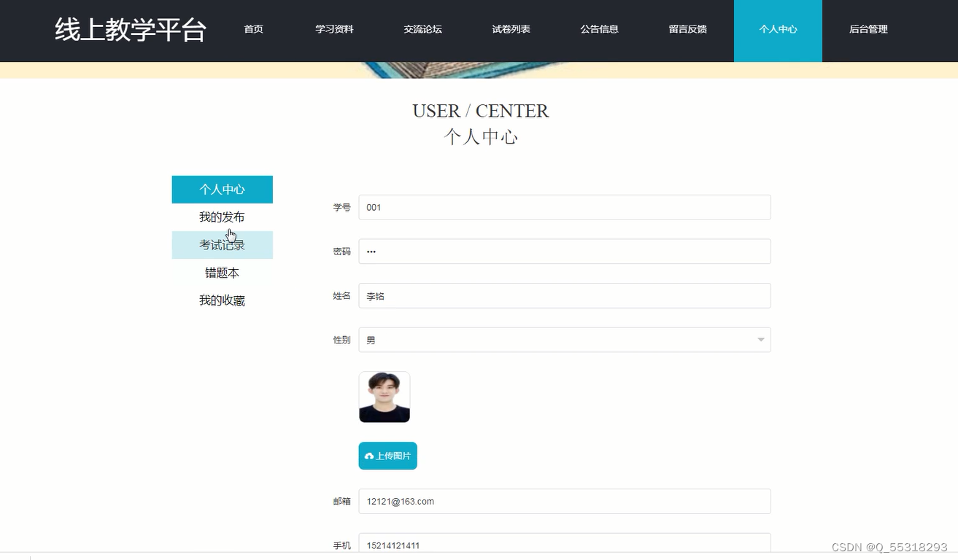The width and height of the screenshot is (958, 560).
Task: Open the 公告信息 navigation item
Action: [599, 30]
